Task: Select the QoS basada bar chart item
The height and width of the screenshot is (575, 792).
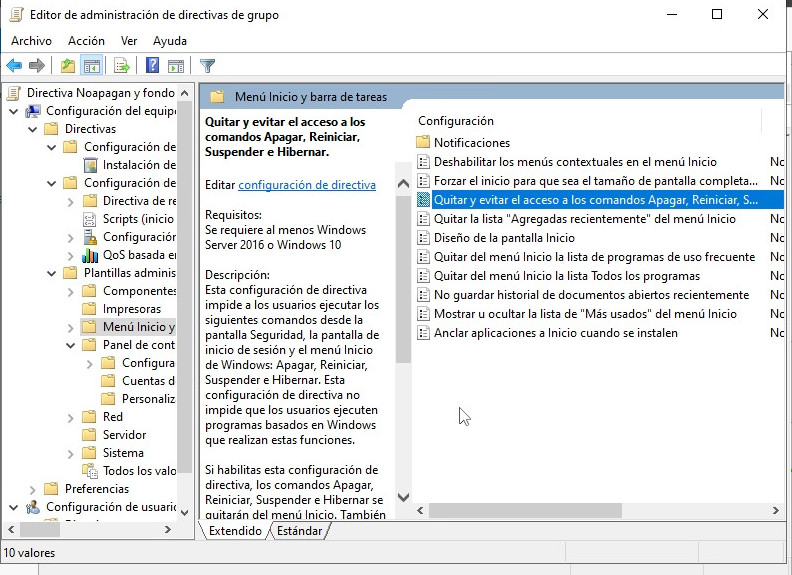Action: 126,255
